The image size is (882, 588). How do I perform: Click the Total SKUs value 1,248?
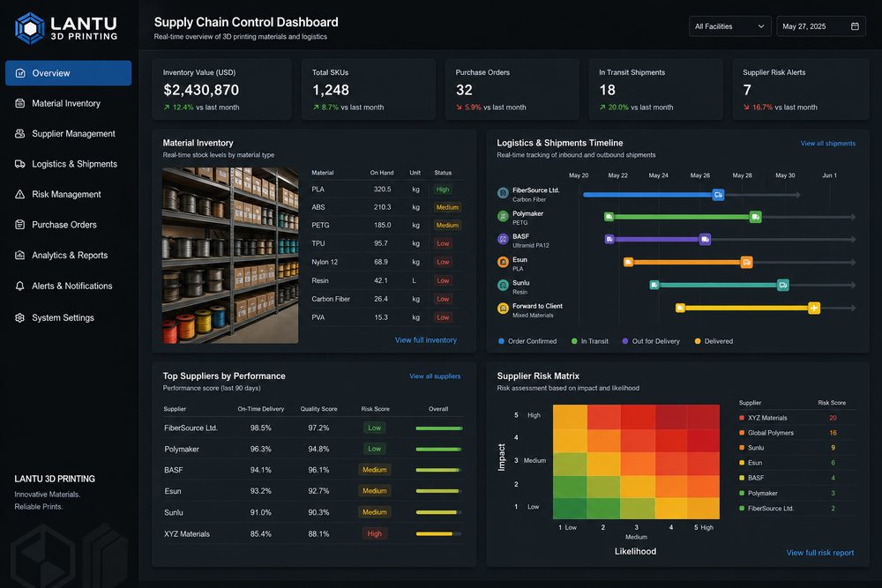click(331, 90)
